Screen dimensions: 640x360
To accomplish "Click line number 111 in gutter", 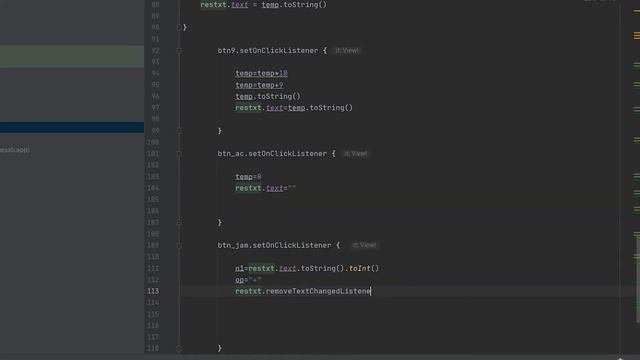I will [153, 268].
